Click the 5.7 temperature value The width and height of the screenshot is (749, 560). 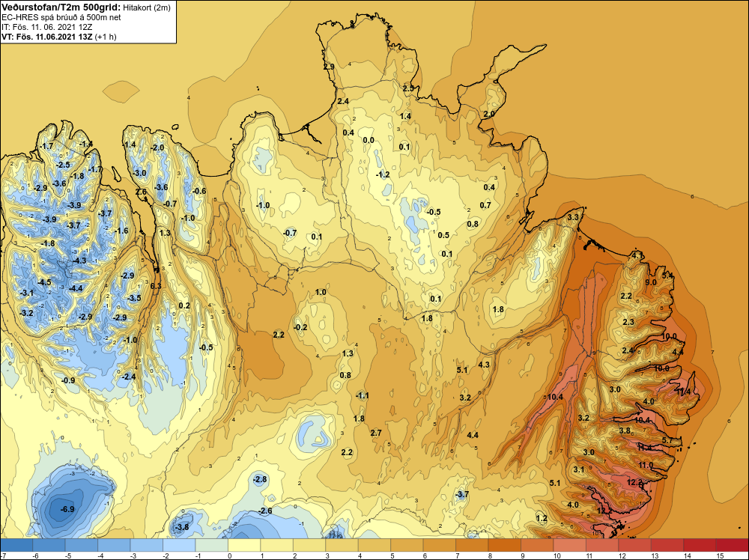click(x=668, y=440)
